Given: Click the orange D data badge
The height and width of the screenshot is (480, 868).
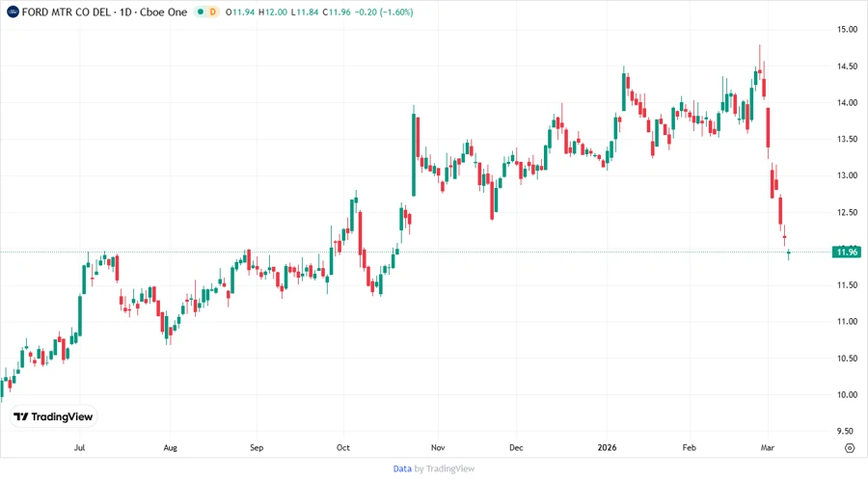Looking at the screenshot, I should (212, 12).
